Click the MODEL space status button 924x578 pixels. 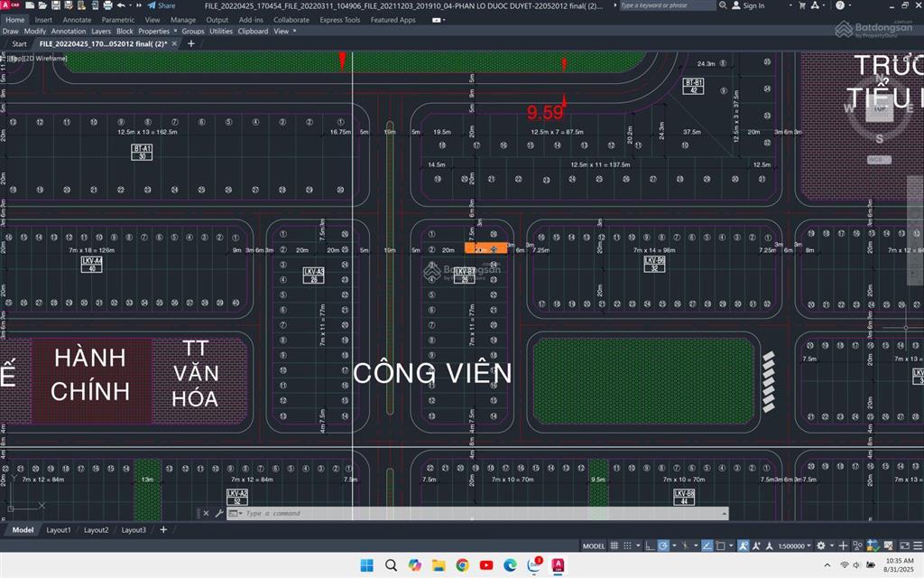click(x=594, y=546)
